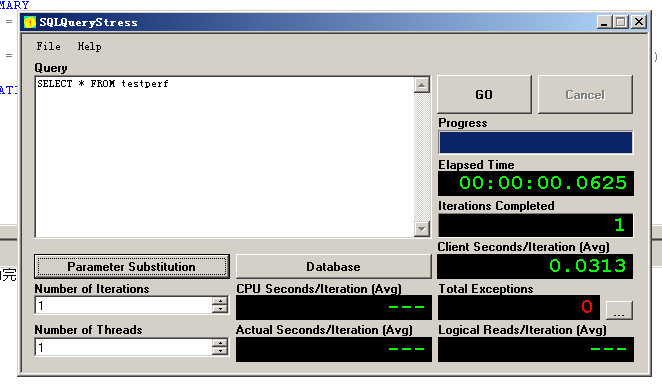This screenshot has height=387, width=662.
Task: Decrease Number of Iterations with down arrow
Action: [220, 309]
